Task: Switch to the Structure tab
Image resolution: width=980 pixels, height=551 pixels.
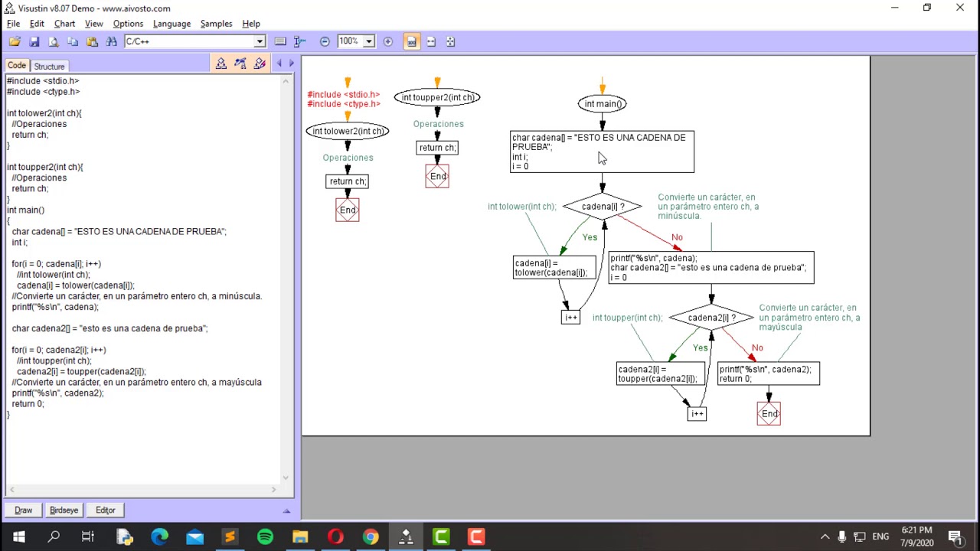Action: pos(49,67)
